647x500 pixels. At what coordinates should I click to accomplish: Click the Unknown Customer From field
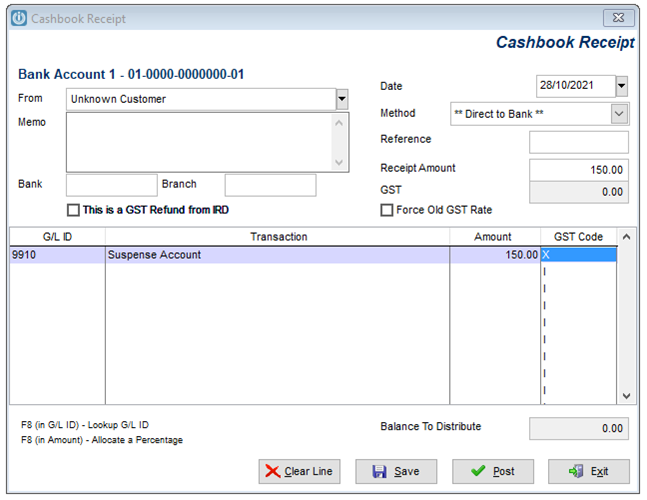click(201, 99)
